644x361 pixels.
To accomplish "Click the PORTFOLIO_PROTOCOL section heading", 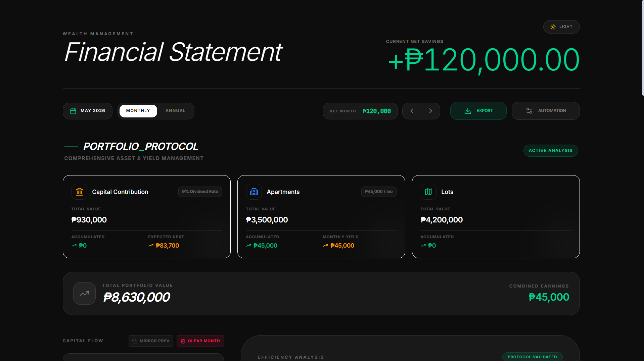I will click(141, 147).
